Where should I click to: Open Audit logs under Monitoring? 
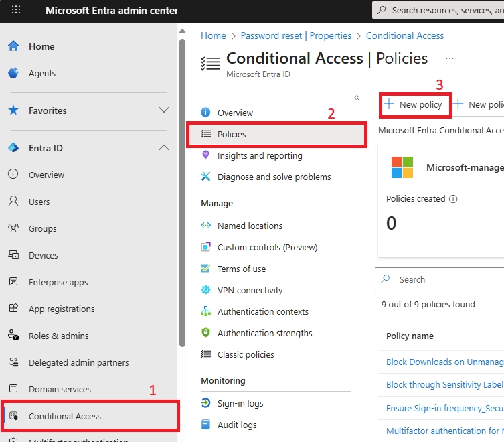tap(237, 425)
